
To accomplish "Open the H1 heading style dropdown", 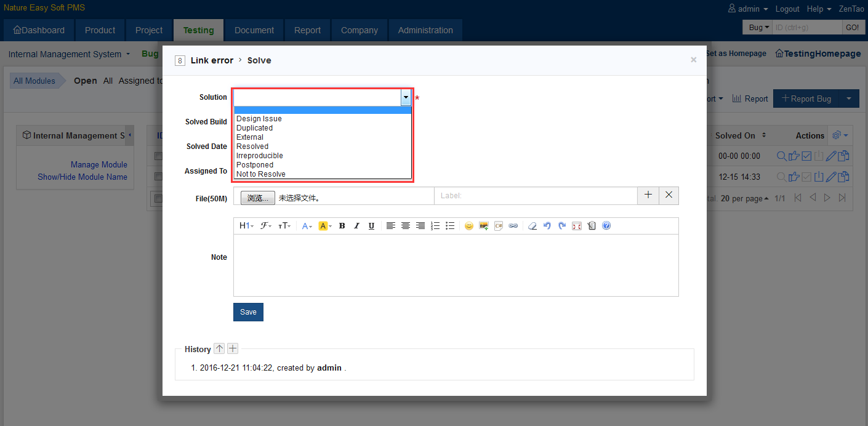I will (246, 226).
